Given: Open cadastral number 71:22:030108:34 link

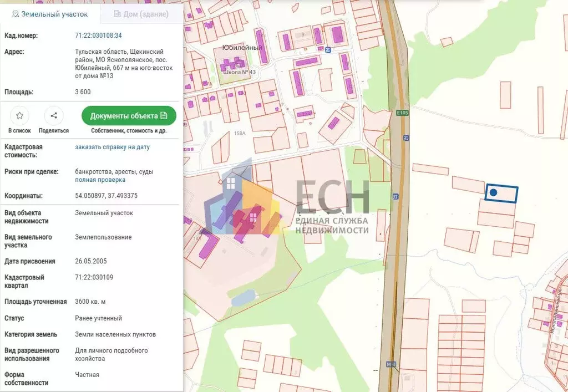Looking at the screenshot, I should [x=98, y=35].
